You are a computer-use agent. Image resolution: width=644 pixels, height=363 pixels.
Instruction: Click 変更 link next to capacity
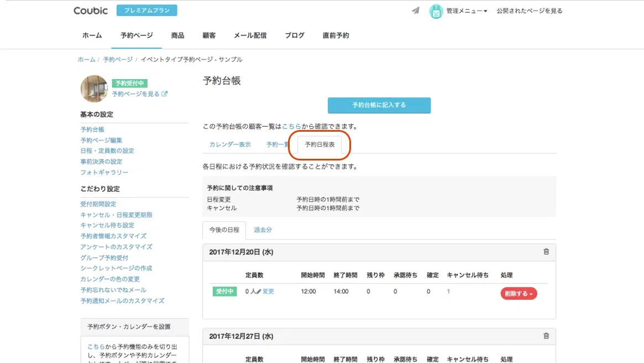pyautogui.click(x=268, y=292)
